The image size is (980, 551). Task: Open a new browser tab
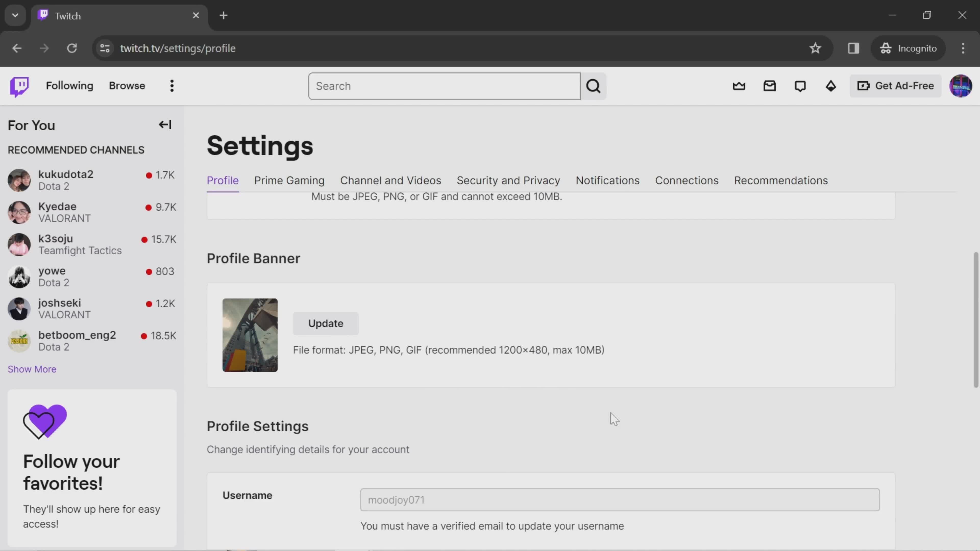(224, 16)
